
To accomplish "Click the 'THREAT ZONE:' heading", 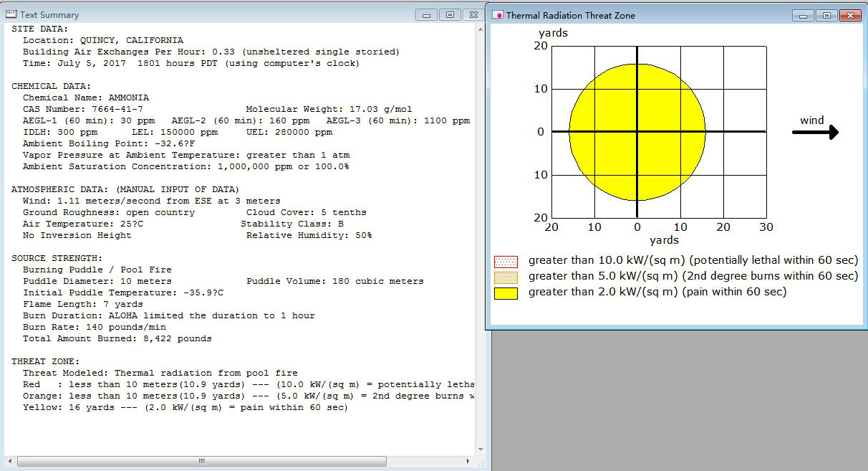I will [x=46, y=361].
